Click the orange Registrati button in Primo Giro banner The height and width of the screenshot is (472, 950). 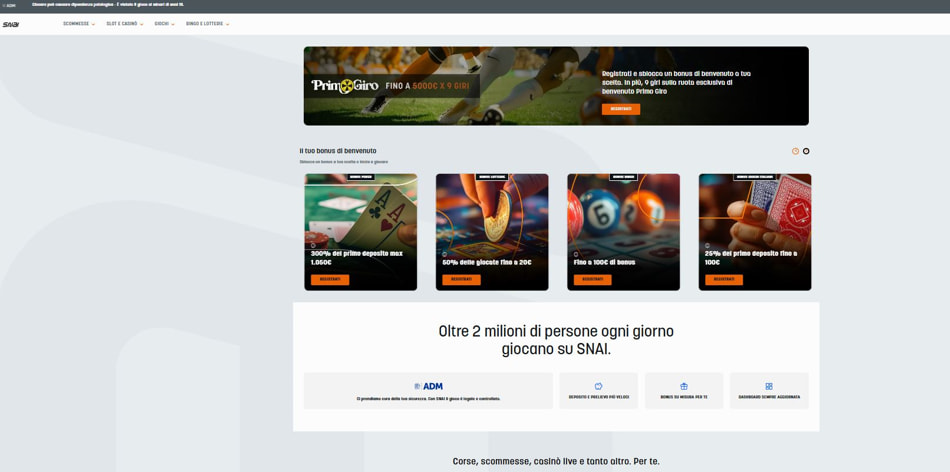point(620,109)
